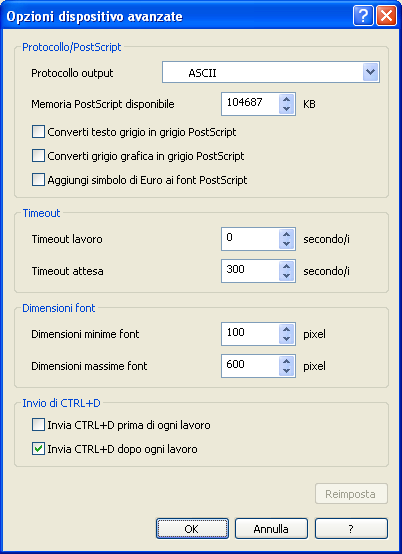Open the Protocollo output dropdown arrow
Screen dimensions: 402x554
[370, 72]
